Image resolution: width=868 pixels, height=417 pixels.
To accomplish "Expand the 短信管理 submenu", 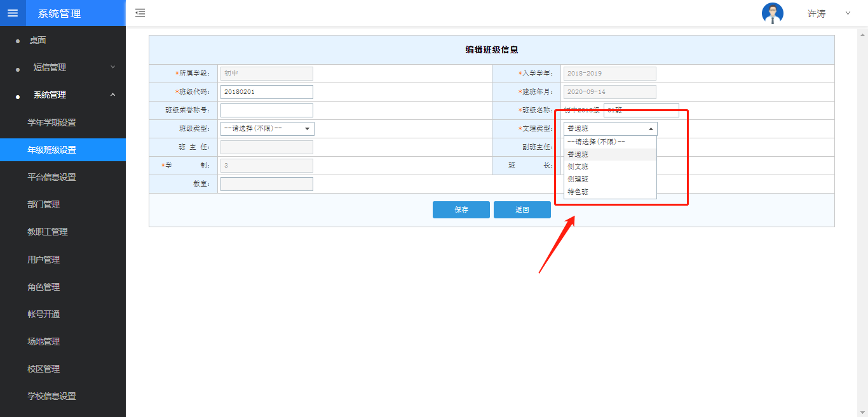I will 112,67.
